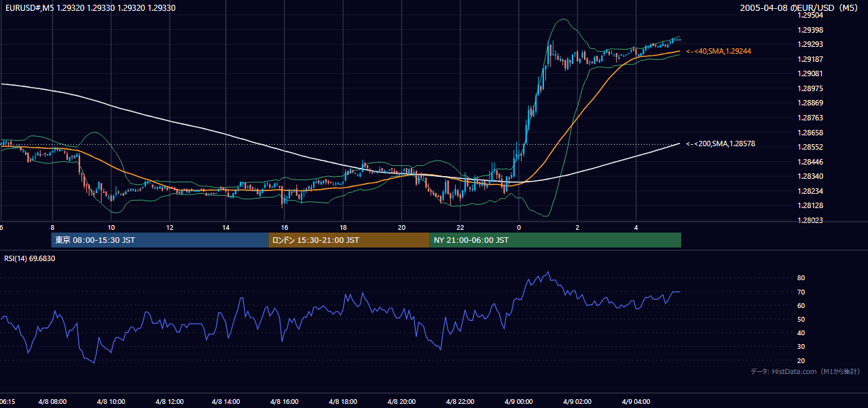Click RSI scale value 50

tap(801, 319)
